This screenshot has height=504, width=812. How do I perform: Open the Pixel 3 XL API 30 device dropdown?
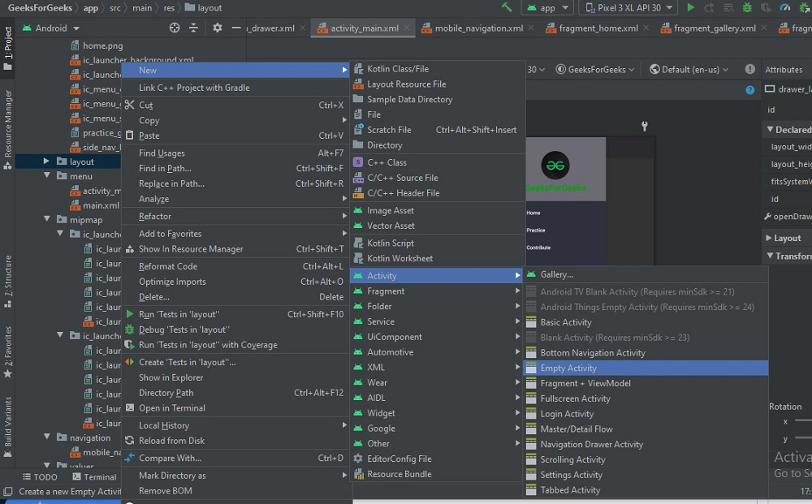pyautogui.click(x=629, y=8)
